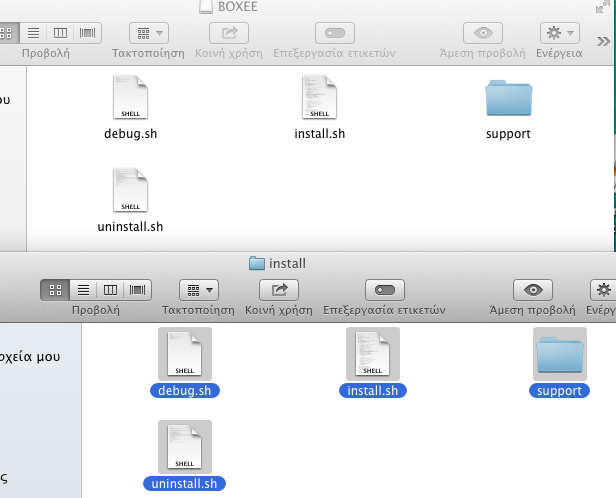616x498 pixels.
Task: Click highlighted debug.sh label in install window
Action: click(x=185, y=391)
